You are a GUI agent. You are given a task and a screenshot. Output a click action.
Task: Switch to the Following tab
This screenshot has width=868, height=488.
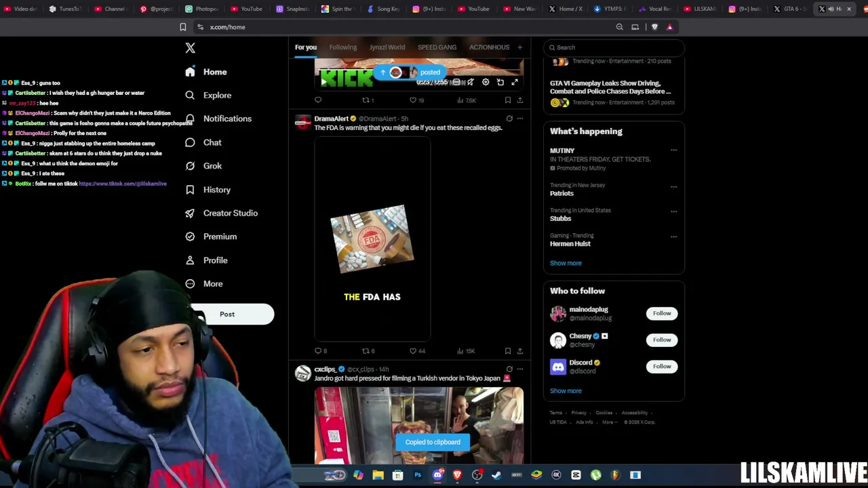click(343, 47)
